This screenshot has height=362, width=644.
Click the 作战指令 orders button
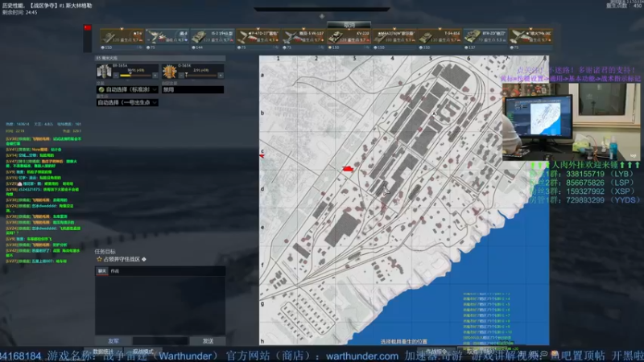[x=436, y=352]
